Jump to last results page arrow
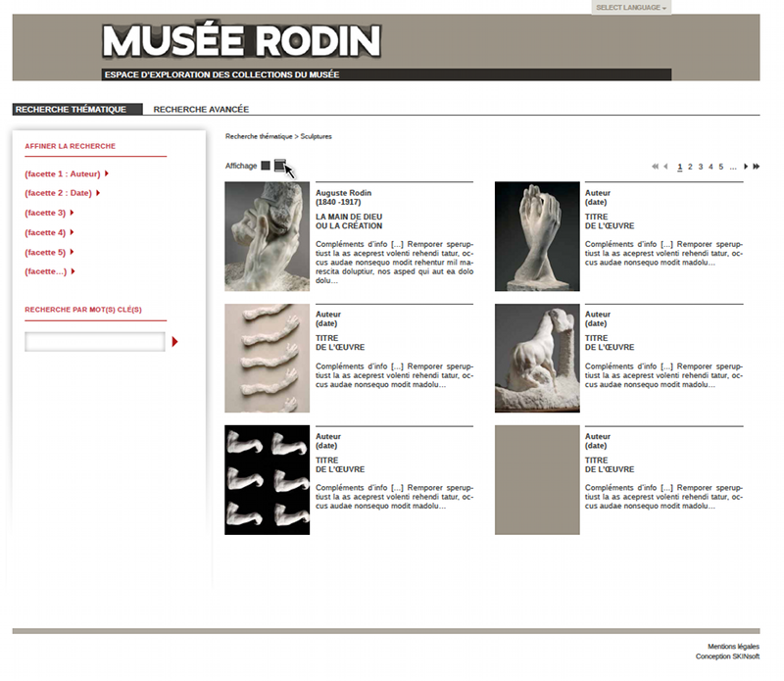Viewport: 784px width, 681px height. [756, 167]
